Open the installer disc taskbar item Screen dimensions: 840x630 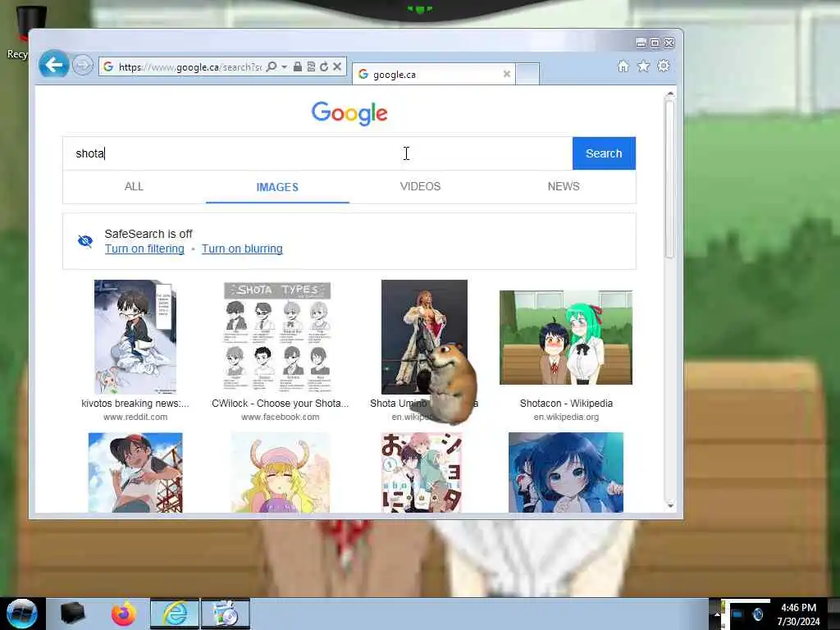(226, 614)
